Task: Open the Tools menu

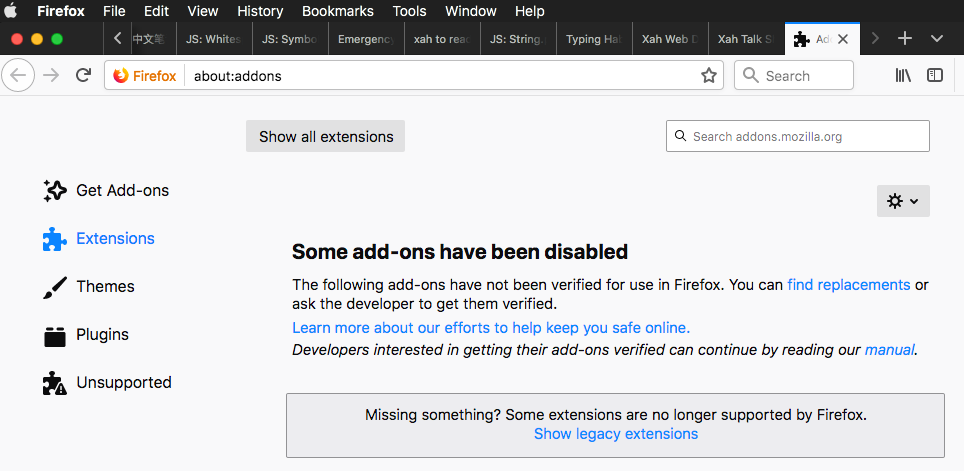Action: pyautogui.click(x=409, y=11)
